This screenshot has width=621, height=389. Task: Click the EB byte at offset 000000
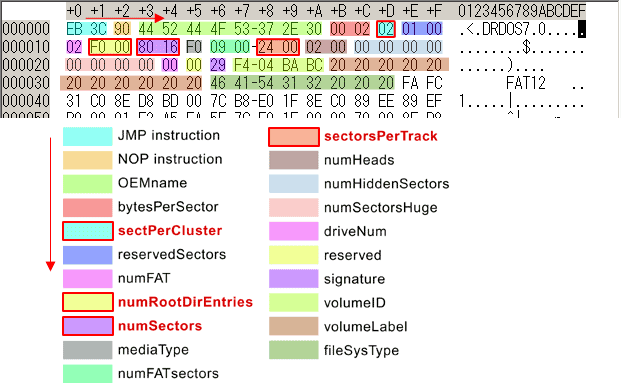tap(74, 29)
